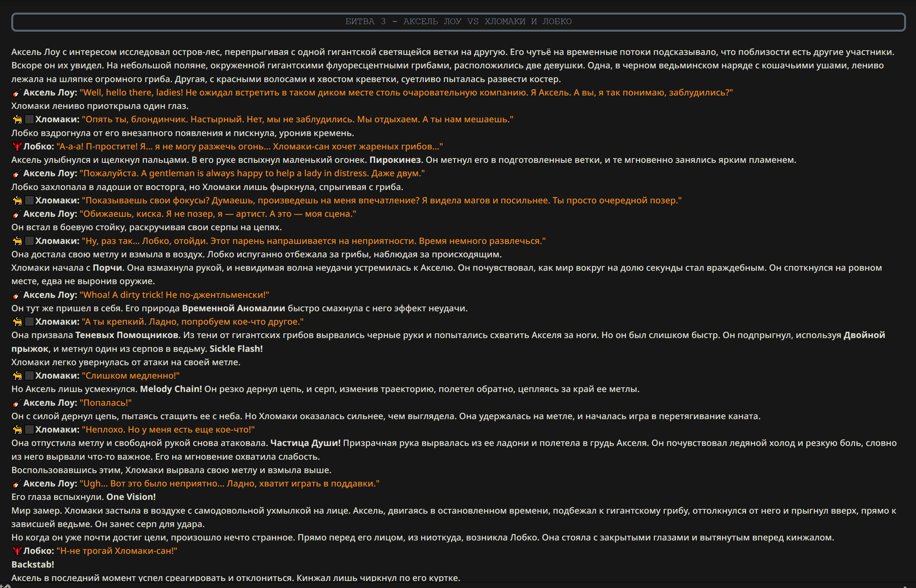Click the guitar emoji before "Обижаешь, киска"

point(16,214)
